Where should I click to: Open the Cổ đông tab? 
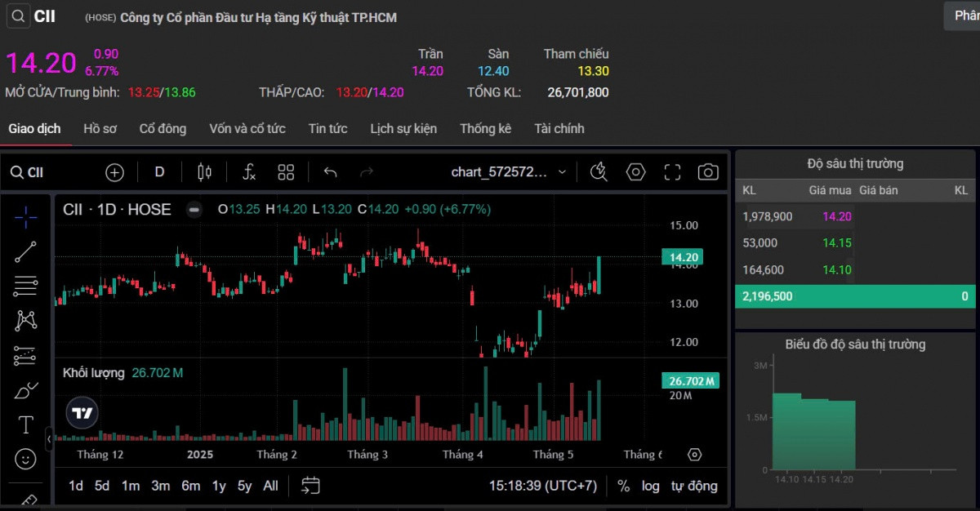coord(163,128)
